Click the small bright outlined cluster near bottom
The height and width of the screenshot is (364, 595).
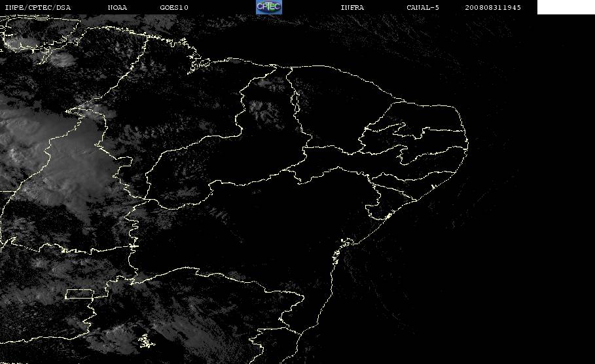click(x=146, y=341)
